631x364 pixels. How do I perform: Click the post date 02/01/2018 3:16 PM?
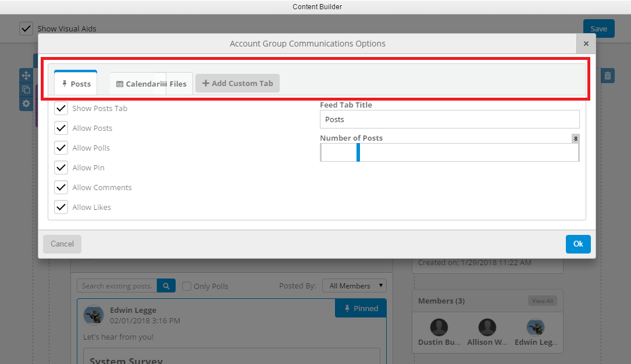[x=145, y=321]
